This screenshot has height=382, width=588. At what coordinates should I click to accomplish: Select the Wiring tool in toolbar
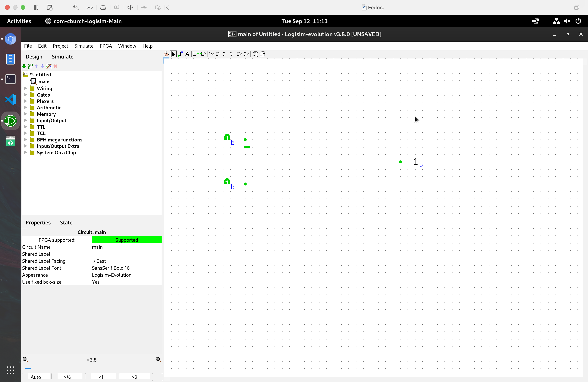pos(181,54)
